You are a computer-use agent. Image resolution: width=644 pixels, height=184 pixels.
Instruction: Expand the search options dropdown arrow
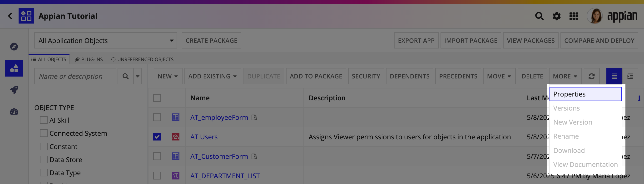click(x=138, y=76)
